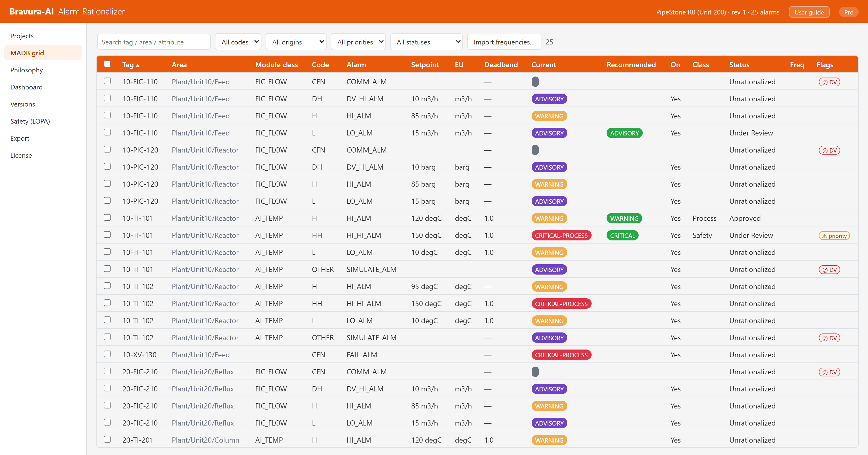Open Export in the sidebar
This screenshot has height=455, width=868.
pos(43,138)
